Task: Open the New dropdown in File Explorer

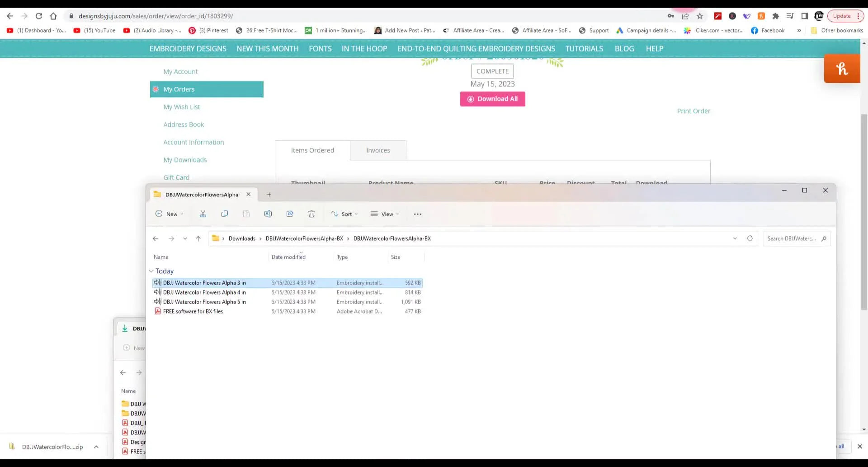Action: pyautogui.click(x=170, y=214)
